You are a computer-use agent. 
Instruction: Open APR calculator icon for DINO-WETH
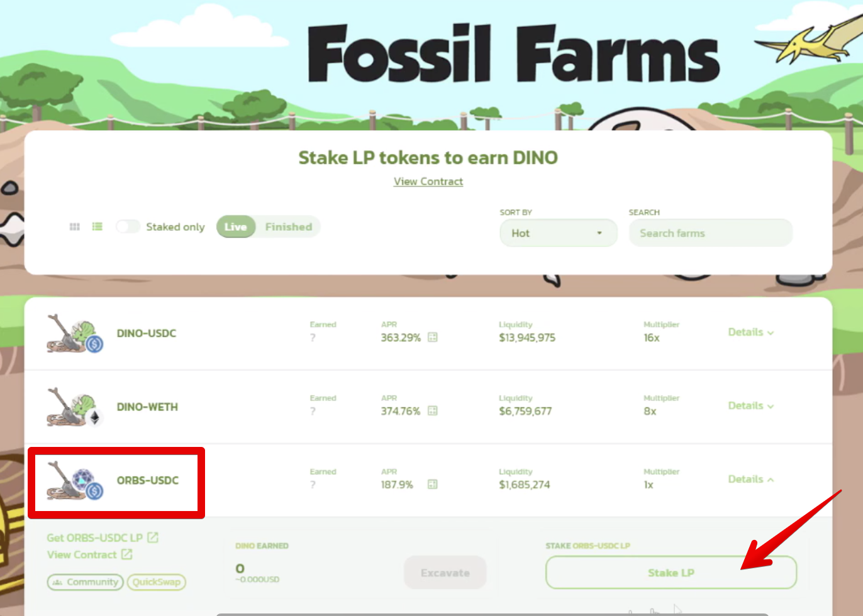click(433, 411)
